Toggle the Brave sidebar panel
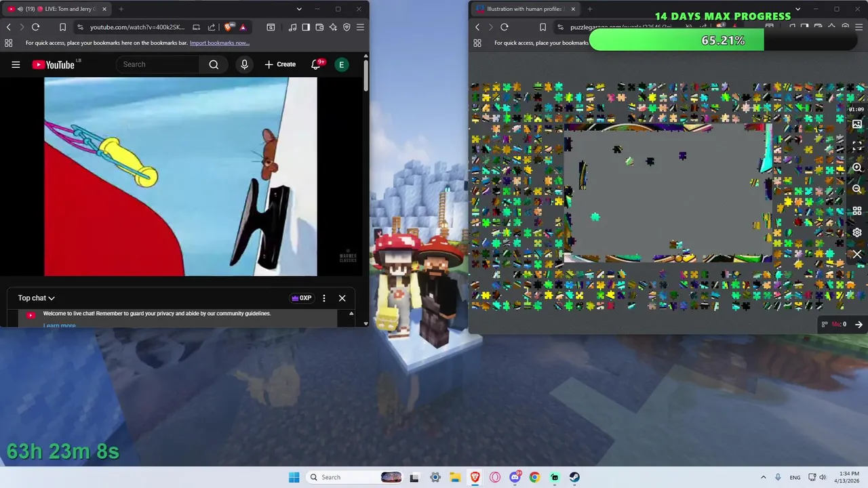Screen dimensions: 868x488 pos(306,27)
